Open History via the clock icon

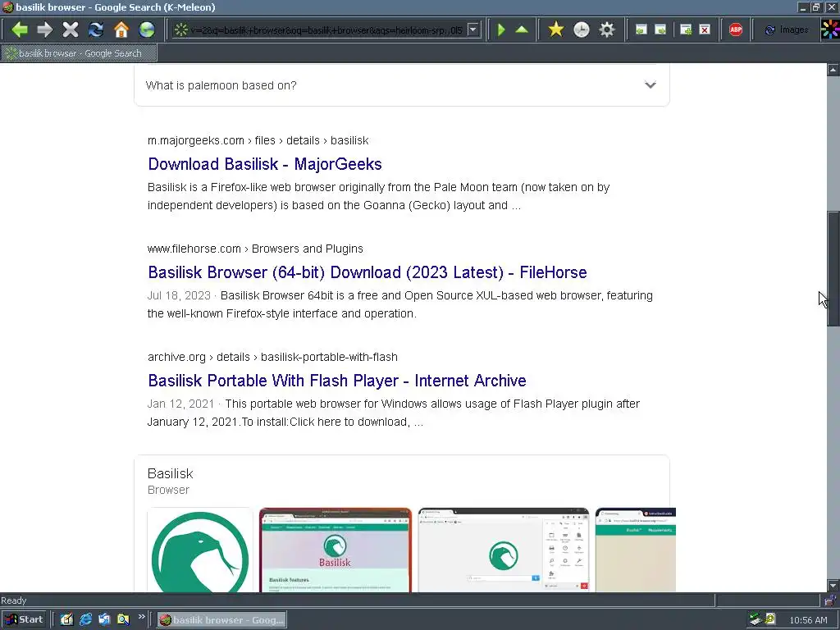[582, 30]
